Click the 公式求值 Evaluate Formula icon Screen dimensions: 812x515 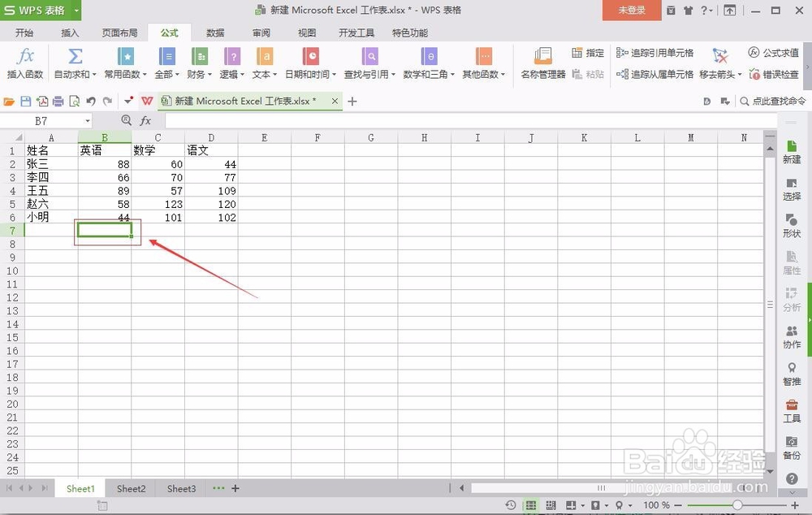click(772, 52)
